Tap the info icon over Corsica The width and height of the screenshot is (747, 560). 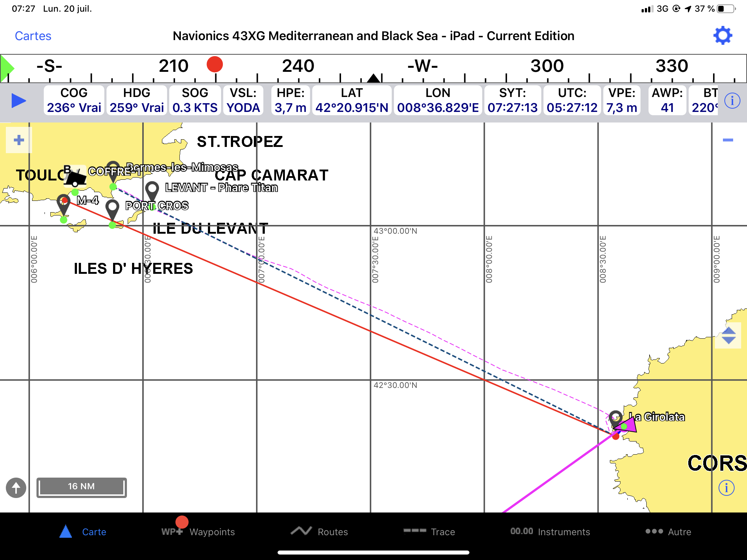[726, 487]
